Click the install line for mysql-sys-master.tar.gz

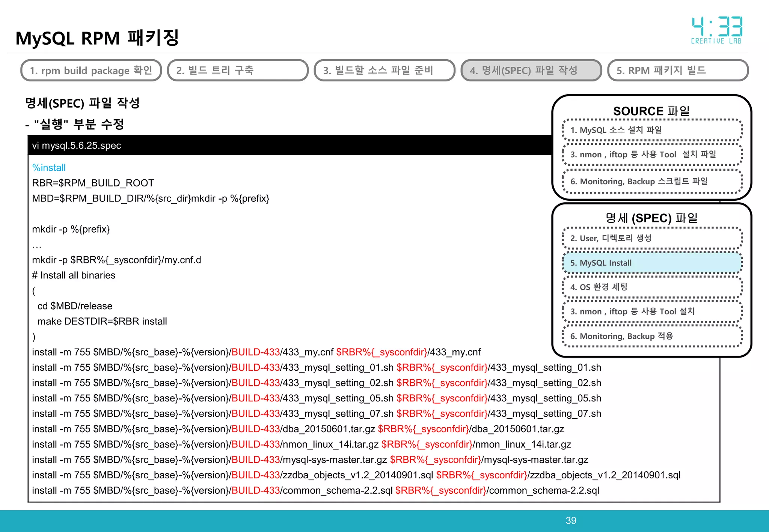(x=310, y=460)
